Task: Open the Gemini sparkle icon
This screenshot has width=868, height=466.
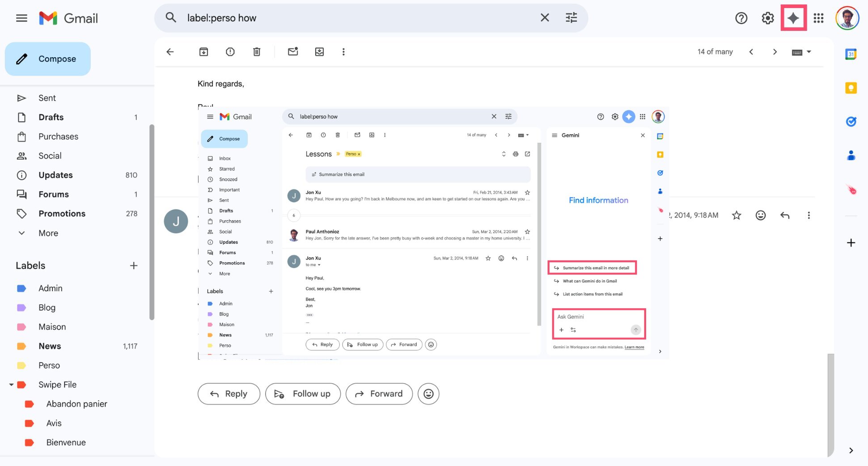Action: pyautogui.click(x=793, y=18)
